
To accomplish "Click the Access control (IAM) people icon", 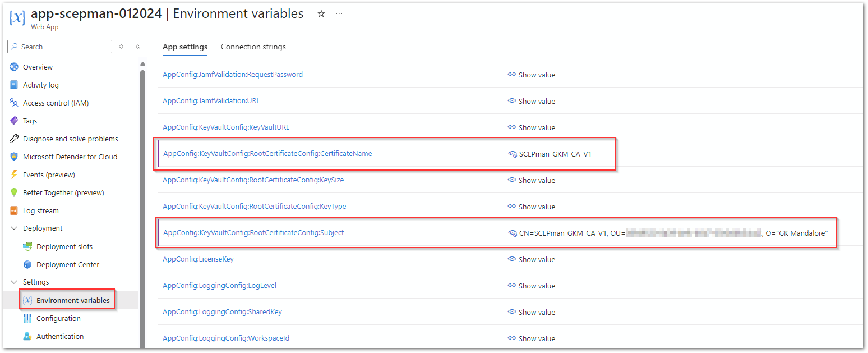I will tap(14, 103).
